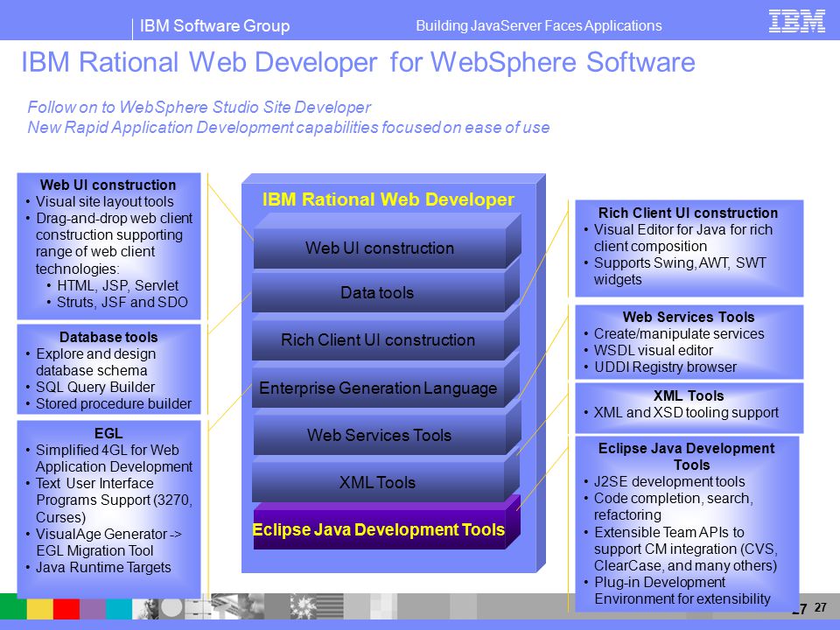840x630 pixels.
Task: Click the red square in footer strip
Action: click(66, 609)
